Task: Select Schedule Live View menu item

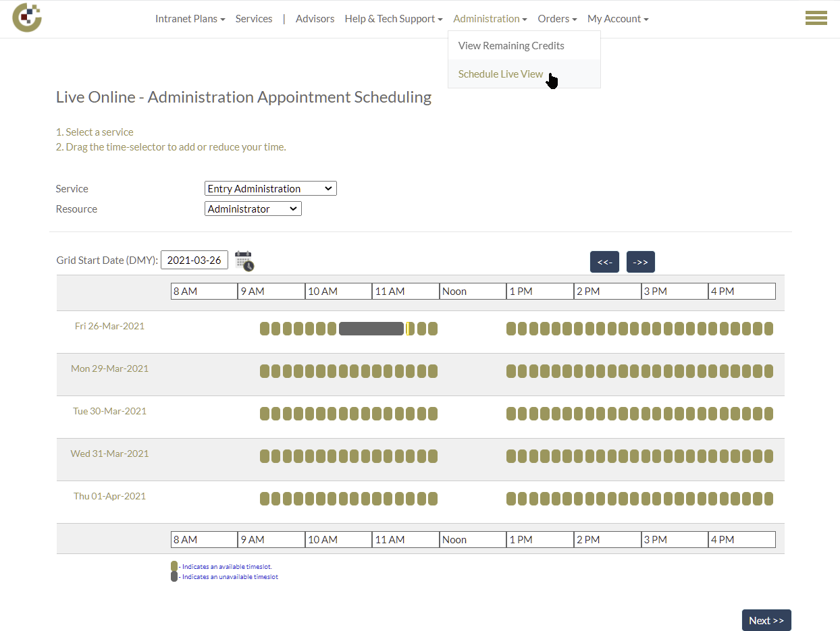Action: coord(500,74)
